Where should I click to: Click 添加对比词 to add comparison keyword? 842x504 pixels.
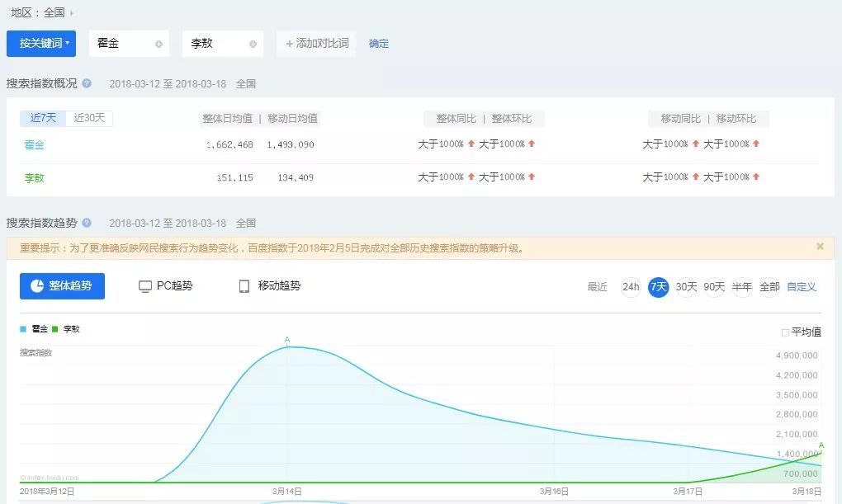click(317, 44)
